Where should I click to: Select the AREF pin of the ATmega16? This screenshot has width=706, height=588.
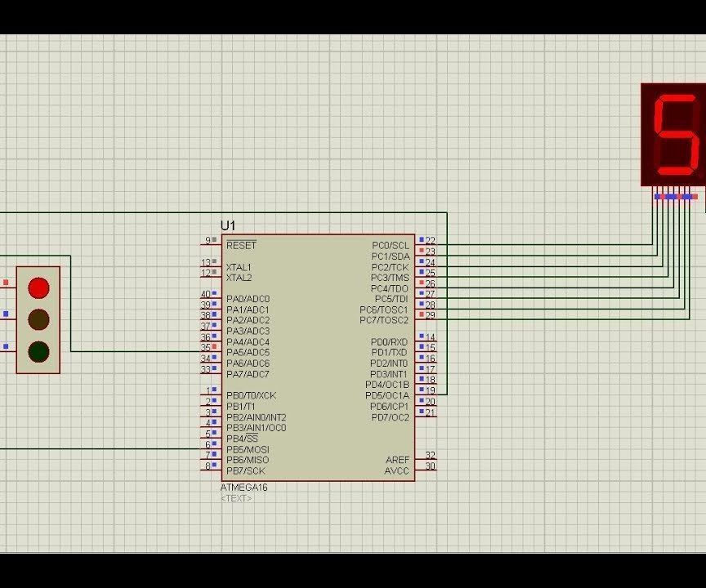coord(398,460)
